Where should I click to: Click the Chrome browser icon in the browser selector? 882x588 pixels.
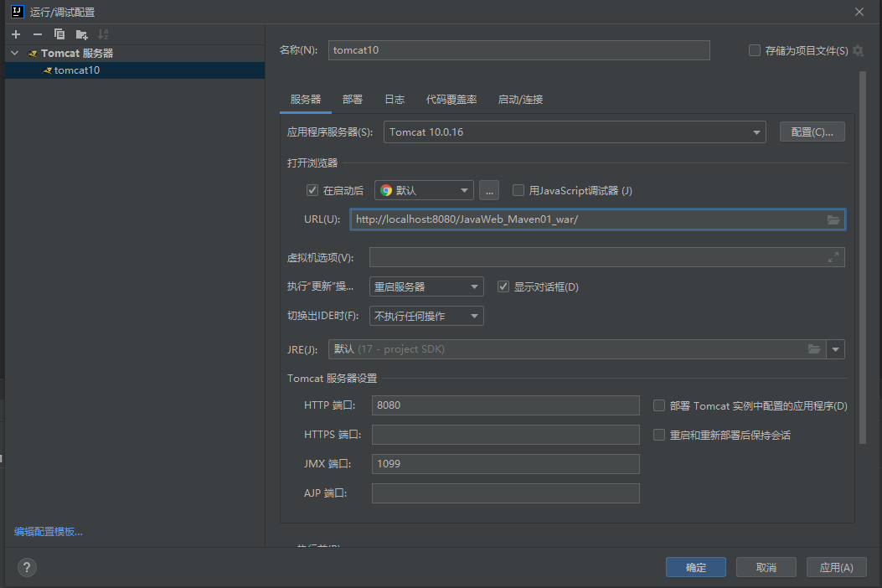[386, 190]
